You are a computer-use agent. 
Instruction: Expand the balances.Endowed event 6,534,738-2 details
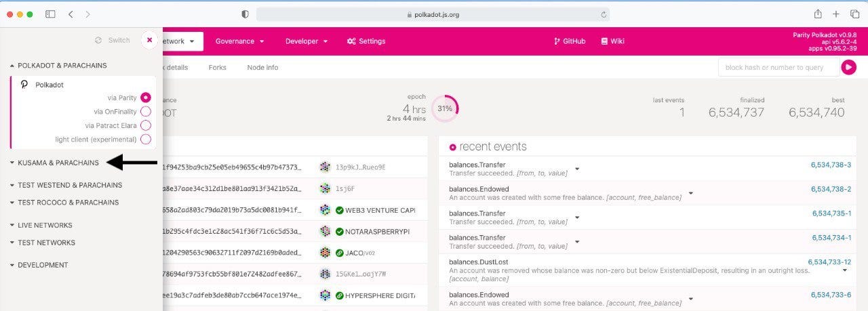point(690,193)
